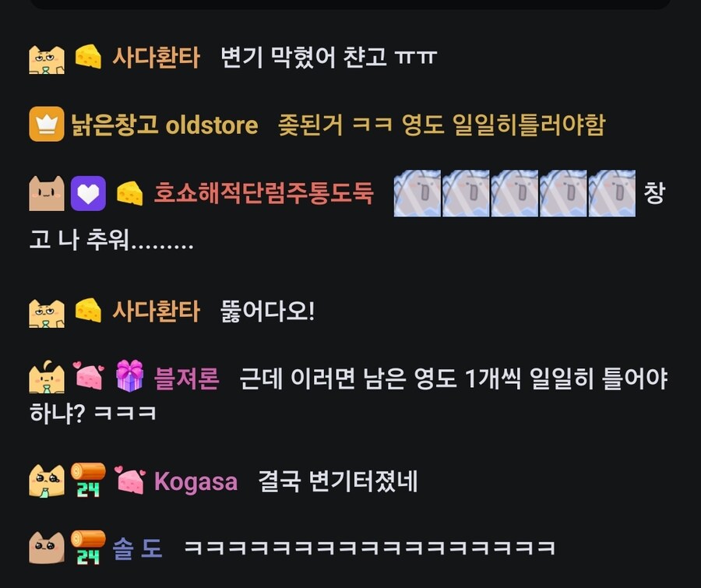Click the 호쇼해적단럼주통도둑 username

(263, 194)
